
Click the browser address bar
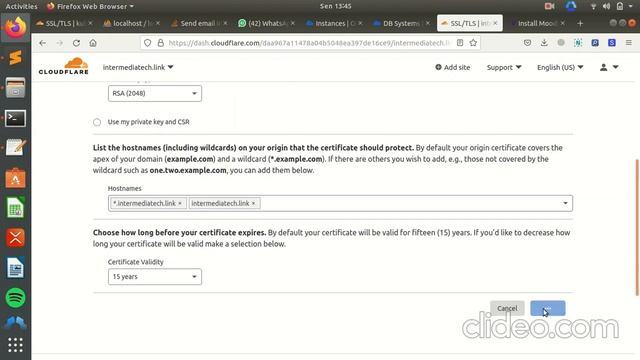[x=310, y=43]
